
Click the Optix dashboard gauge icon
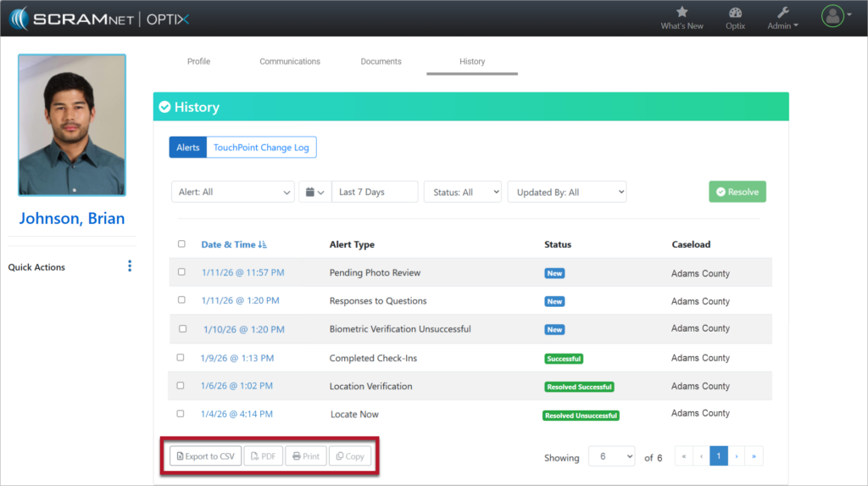[735, 13]
